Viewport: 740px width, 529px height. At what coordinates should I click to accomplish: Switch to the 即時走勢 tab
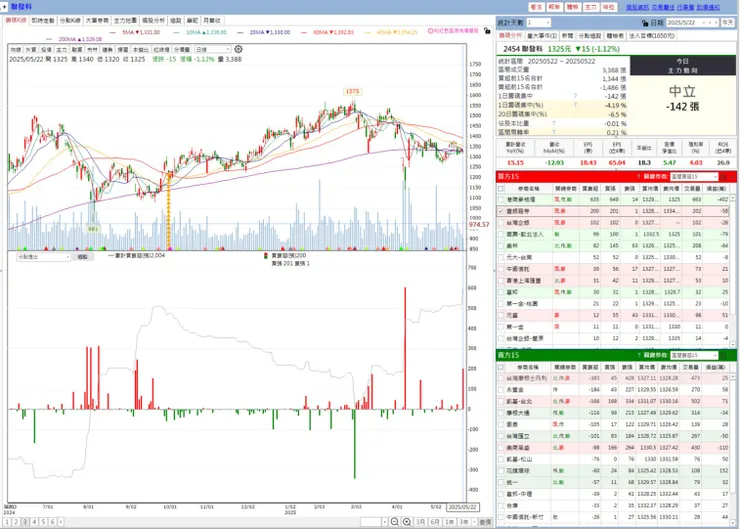(43, 20)
